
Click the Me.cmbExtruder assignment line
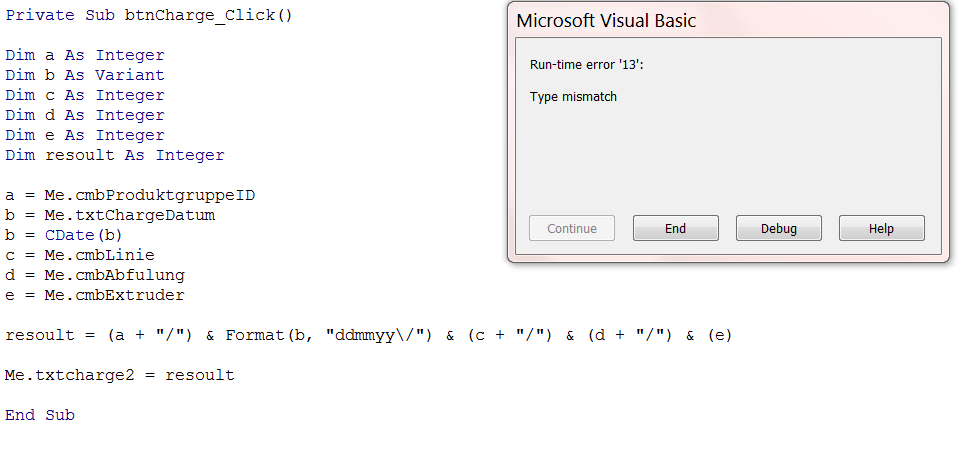click(x=95, y=295)
